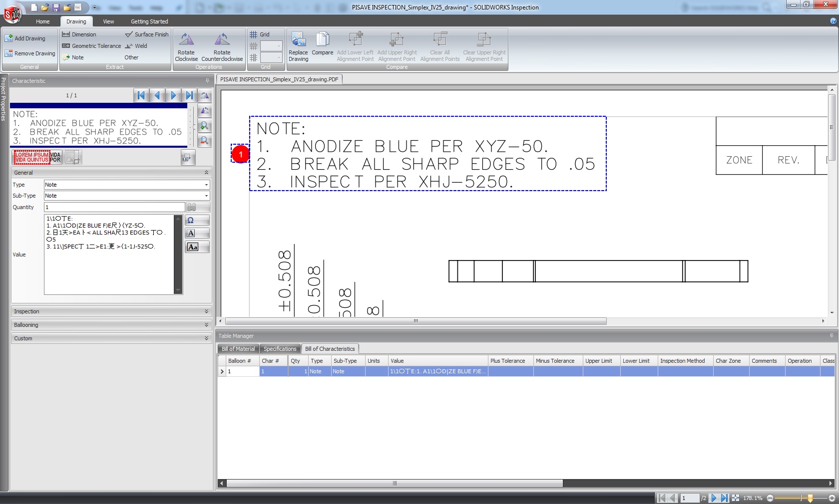This screenshot has height=504, width=839.
Task: Pin the Characteristic panel
Action: 207,81
